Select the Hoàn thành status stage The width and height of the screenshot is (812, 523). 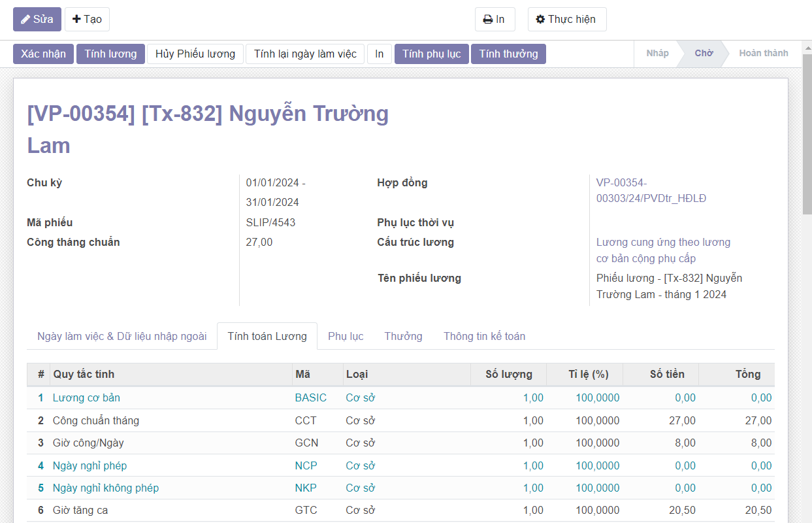pyautogui.click(x=763, y=54)
